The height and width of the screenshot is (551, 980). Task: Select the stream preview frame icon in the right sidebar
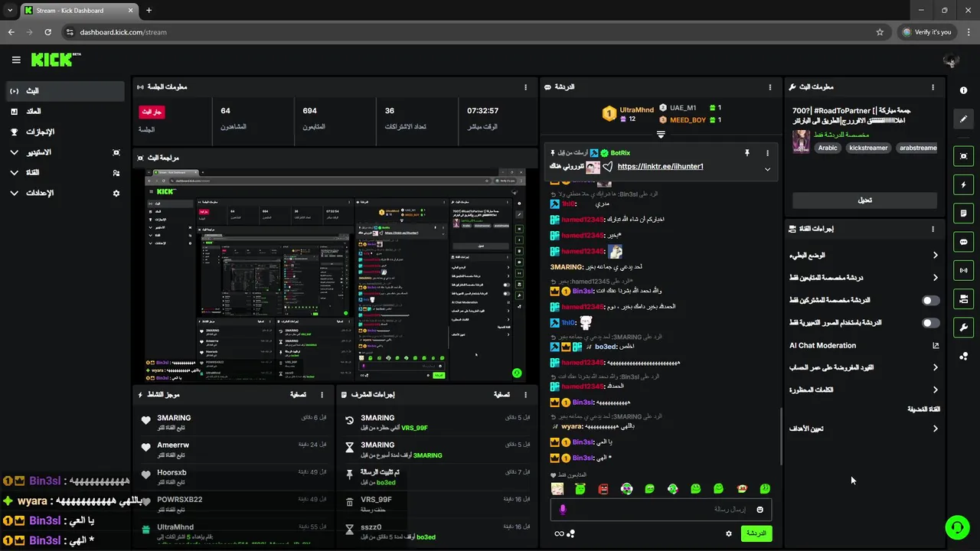tap(963, 156)
